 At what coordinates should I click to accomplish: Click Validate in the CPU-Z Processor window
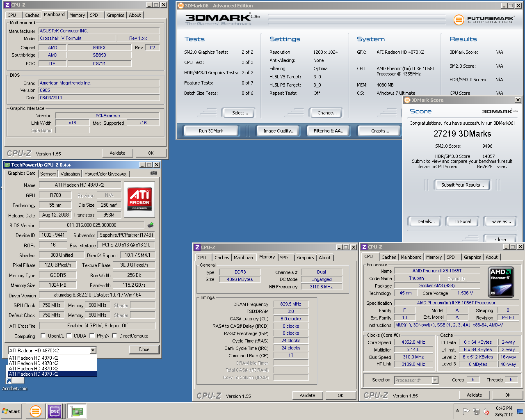tap(474, 395)
